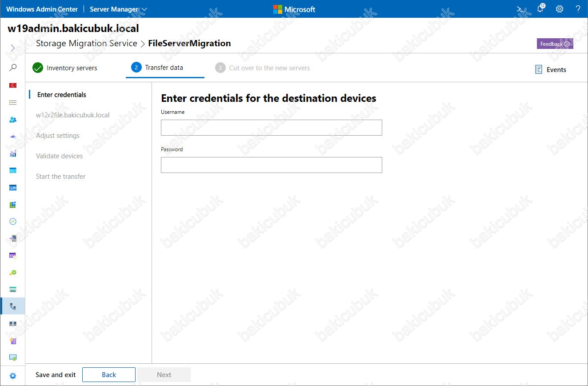The height and width of the screenshot is (386, 588).
Task: Open the PowerShell tool icon in sidebar
Action: tap(13, 170)
